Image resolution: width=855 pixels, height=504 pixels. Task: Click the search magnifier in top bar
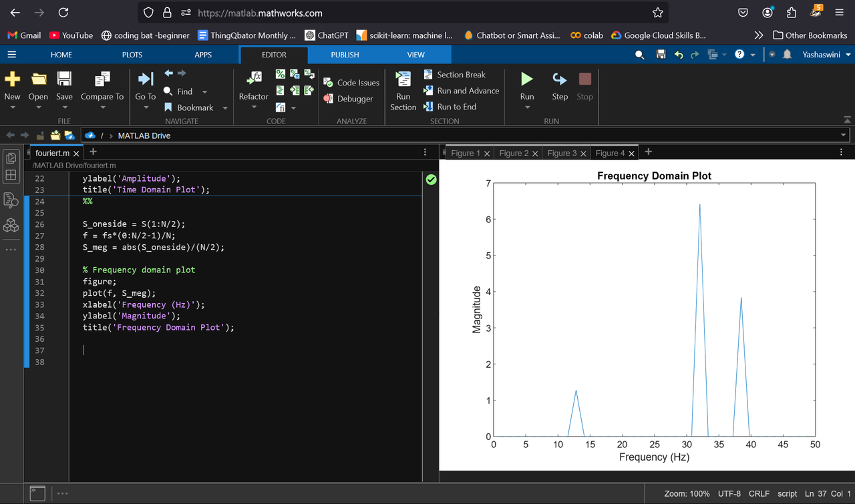click(640, 55)
